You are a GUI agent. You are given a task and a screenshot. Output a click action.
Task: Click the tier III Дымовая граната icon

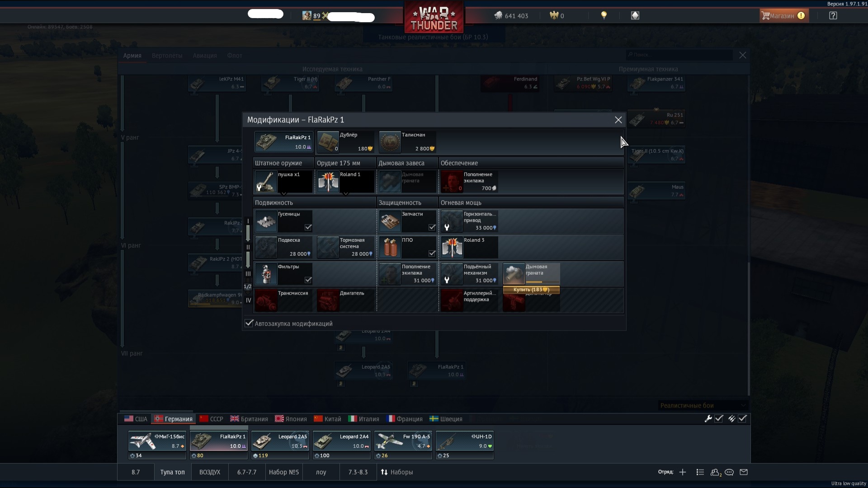point(514,274)
